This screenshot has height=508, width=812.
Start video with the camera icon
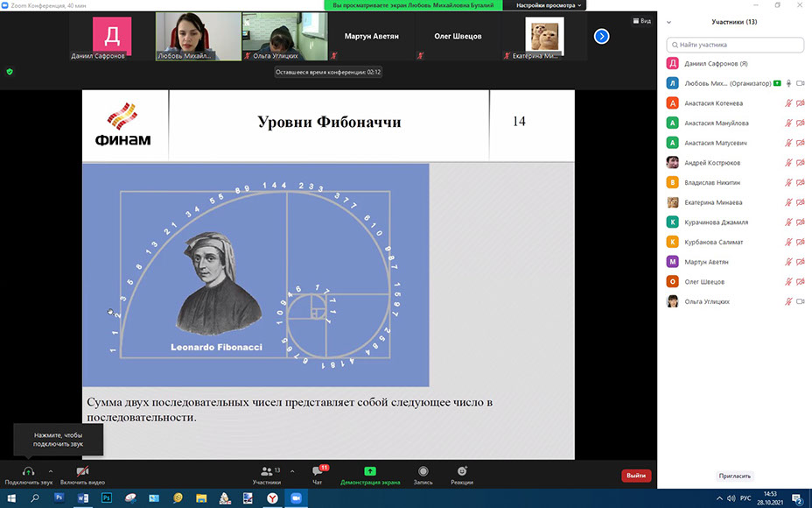pos(82,471)
